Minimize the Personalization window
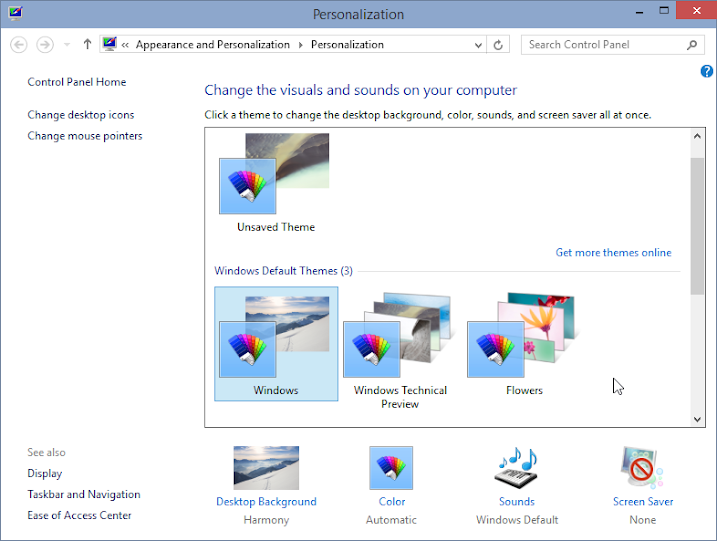The image size is (717, 541). point(639,12)
